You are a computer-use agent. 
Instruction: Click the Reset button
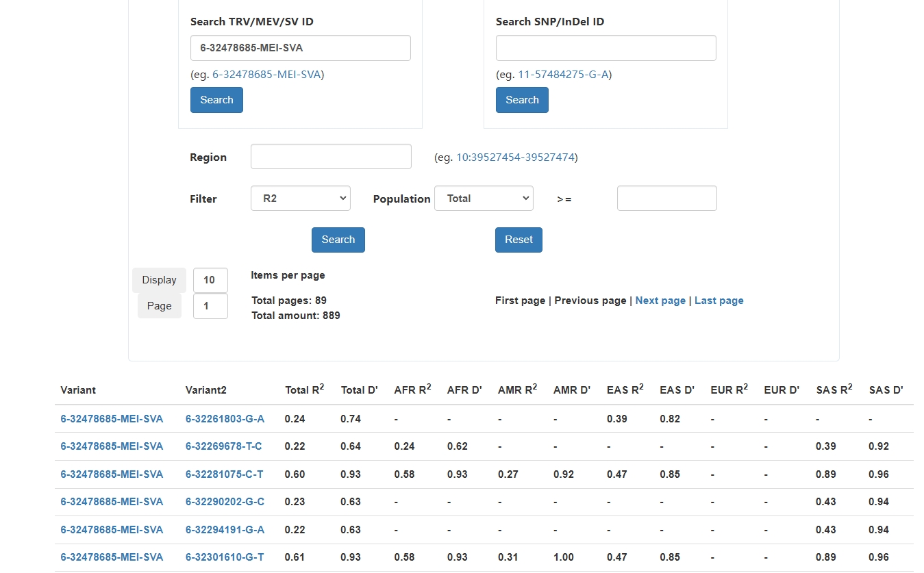[519, 240]
